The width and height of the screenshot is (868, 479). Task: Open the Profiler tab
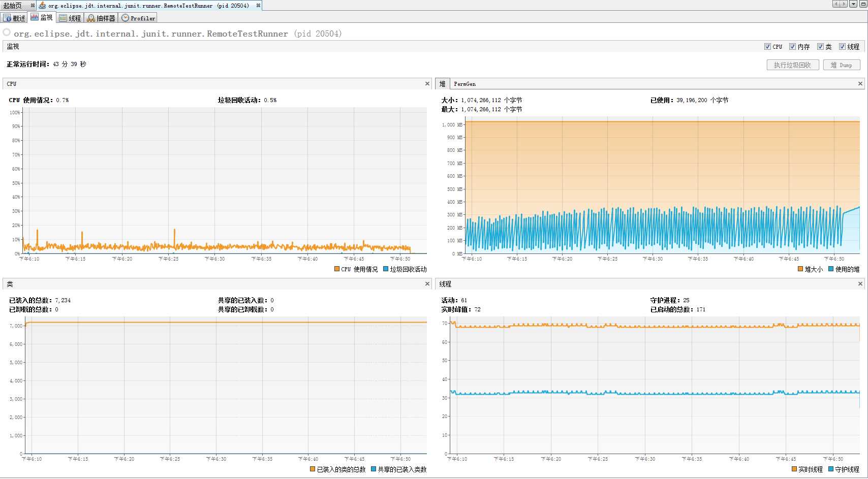click(138, 18)
